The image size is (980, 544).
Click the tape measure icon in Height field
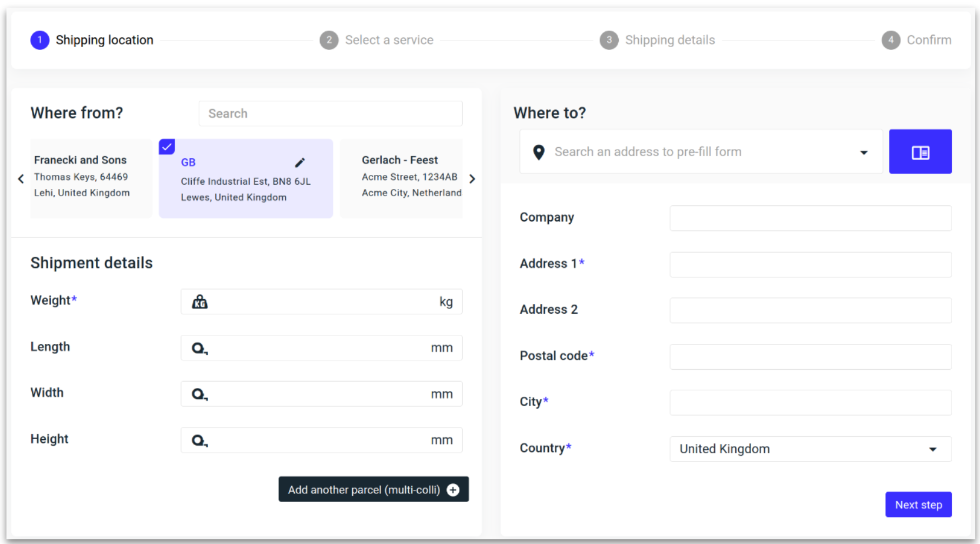200,440
